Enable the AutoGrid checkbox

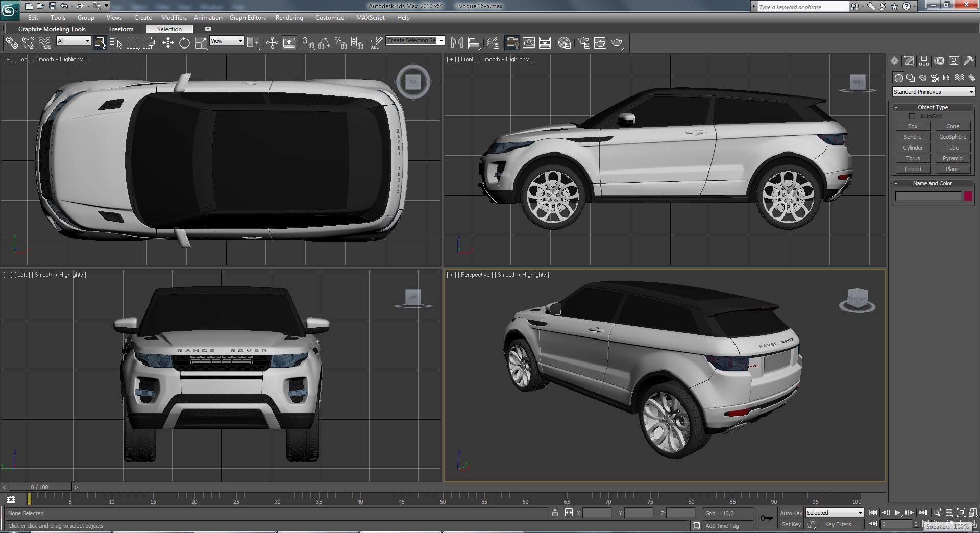912,116
